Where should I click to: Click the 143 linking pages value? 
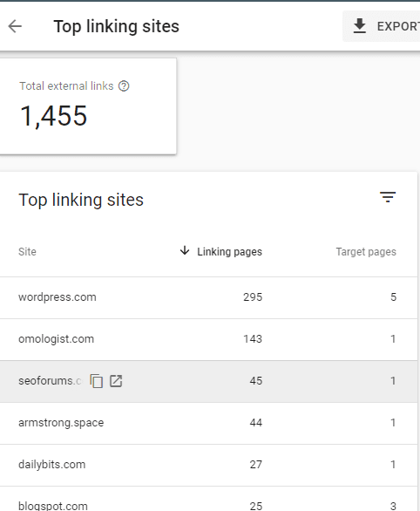(x=253, y=339)
